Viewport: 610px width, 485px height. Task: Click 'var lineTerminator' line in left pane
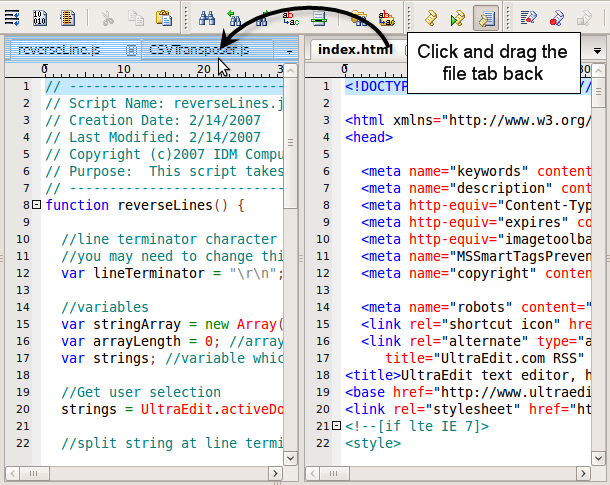[x=172, y=273]
